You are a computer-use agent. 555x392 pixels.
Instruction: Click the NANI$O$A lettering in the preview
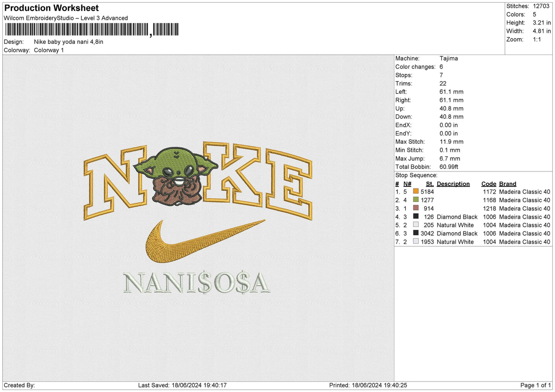[x=196, y=283]
